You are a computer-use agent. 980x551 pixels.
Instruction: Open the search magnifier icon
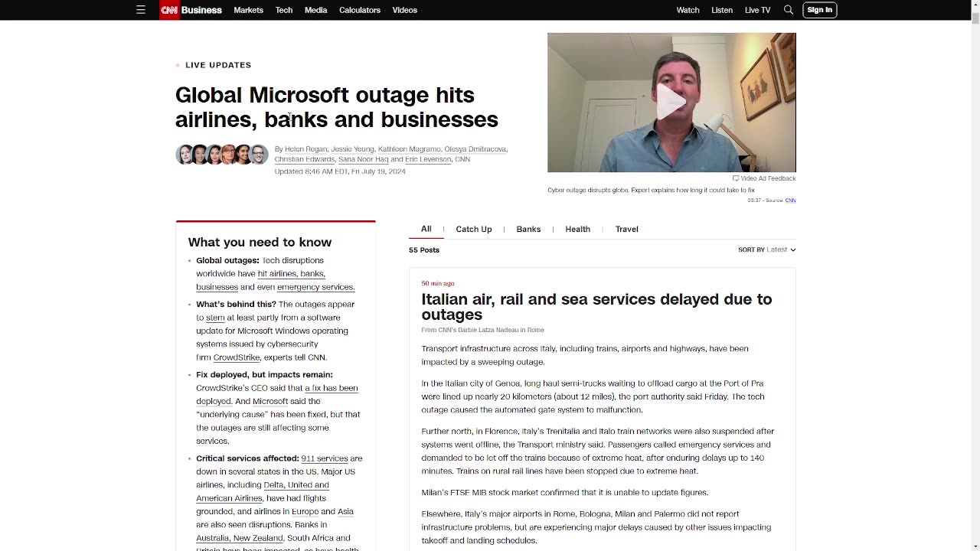[789, 10]
